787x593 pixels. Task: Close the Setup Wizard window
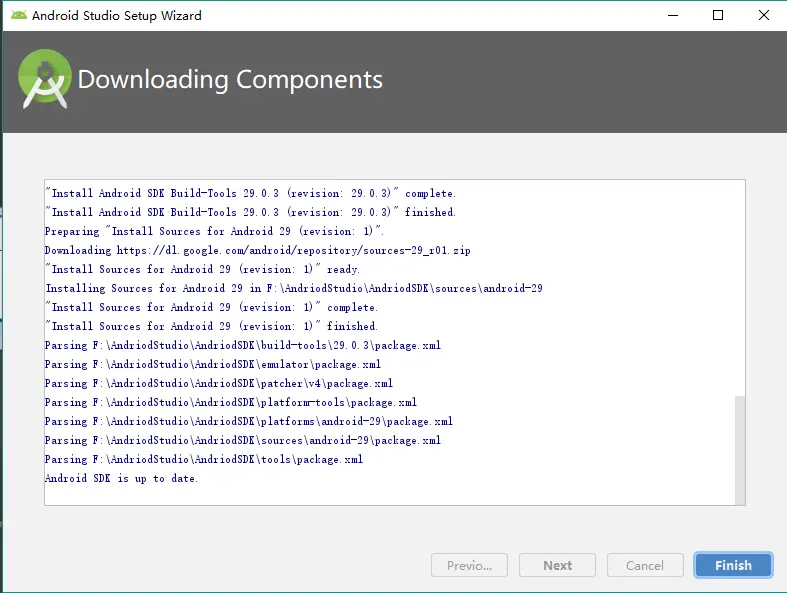764,16
